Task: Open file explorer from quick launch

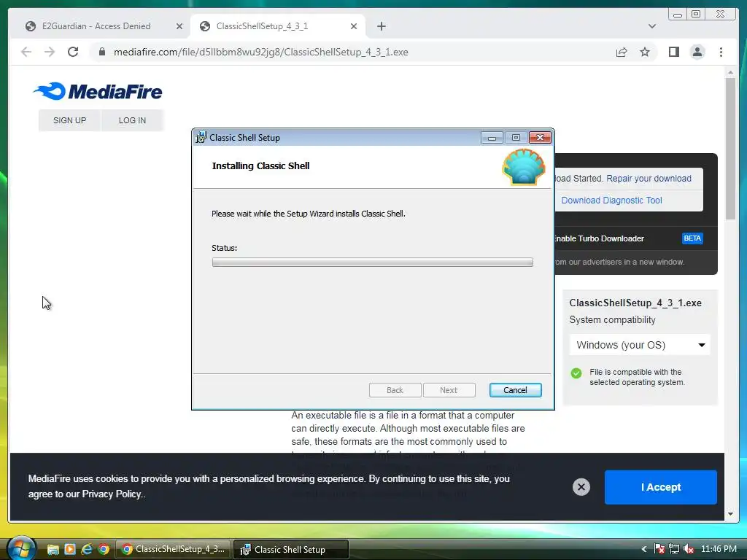Action: [x=53, y=549]
